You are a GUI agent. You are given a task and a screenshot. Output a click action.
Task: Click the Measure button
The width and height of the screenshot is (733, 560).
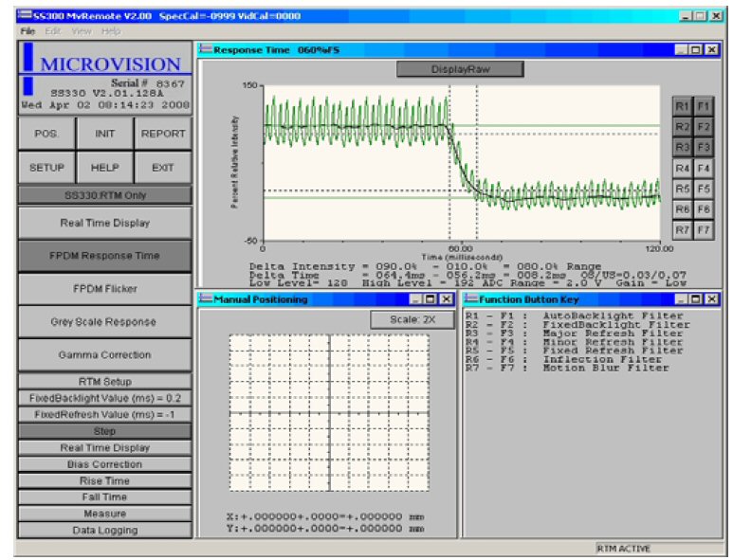click(x=105, y=514)
